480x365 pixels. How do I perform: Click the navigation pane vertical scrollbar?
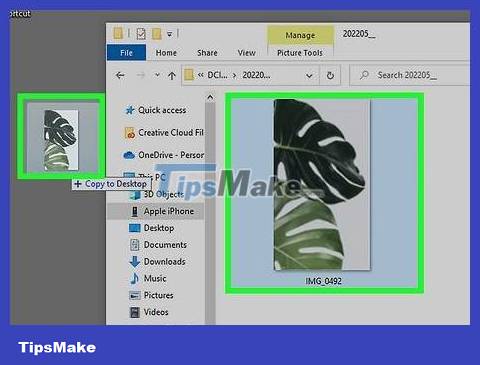(x=210, y=213)
